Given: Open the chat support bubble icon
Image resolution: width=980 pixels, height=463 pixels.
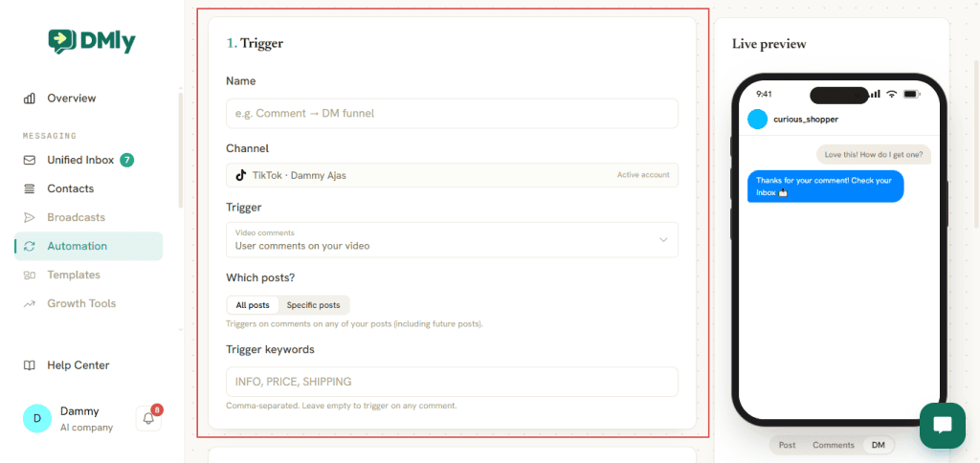Looking at the screenshot, I should pyautogui.click(x=942, y=426).
